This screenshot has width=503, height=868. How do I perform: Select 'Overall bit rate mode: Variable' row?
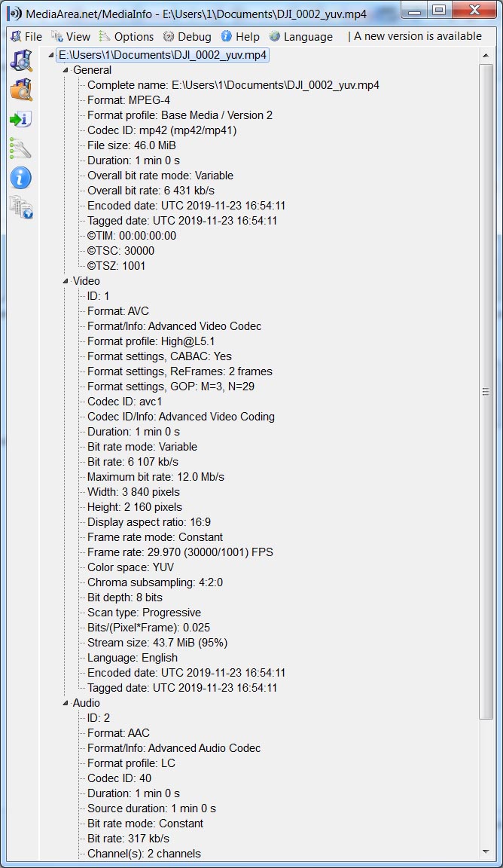160,176
